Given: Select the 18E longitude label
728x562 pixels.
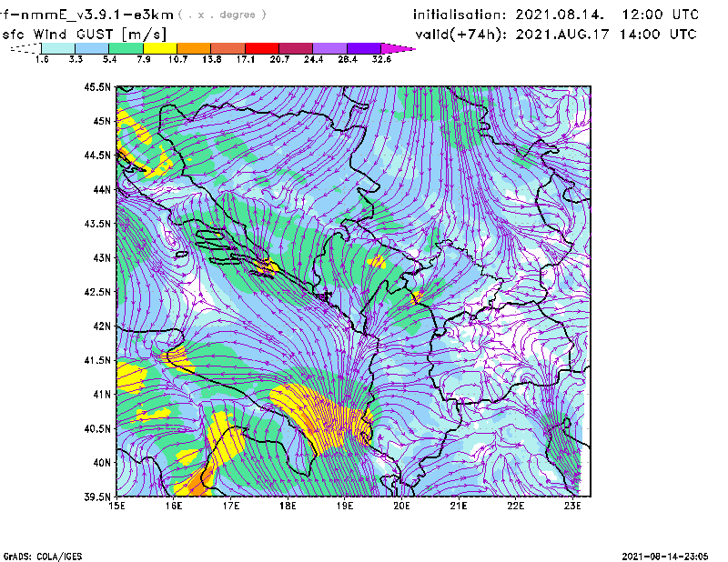Looking at the screenshot, I should point(288,506).
